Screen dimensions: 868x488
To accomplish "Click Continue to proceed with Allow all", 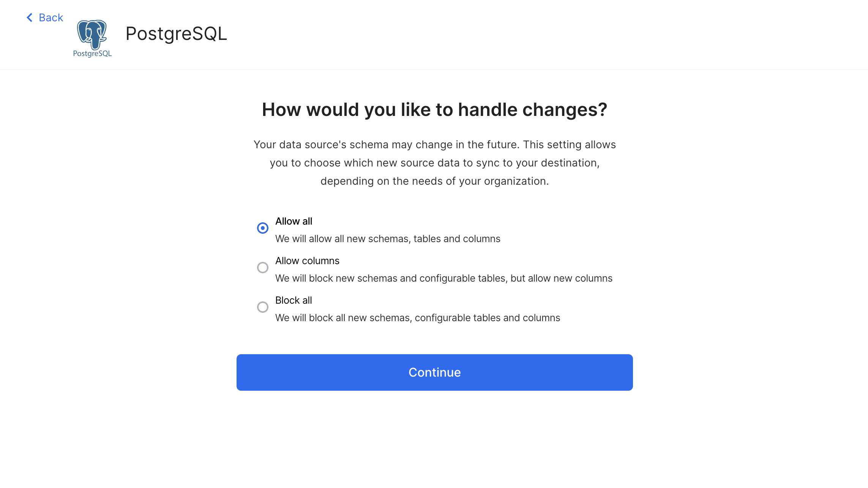I will 434,372.
